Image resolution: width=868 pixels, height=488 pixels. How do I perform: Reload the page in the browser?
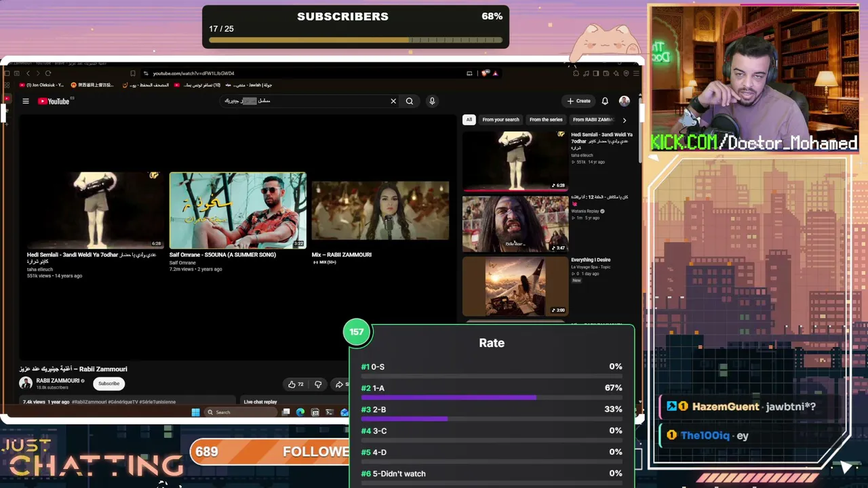pos(48,73)
